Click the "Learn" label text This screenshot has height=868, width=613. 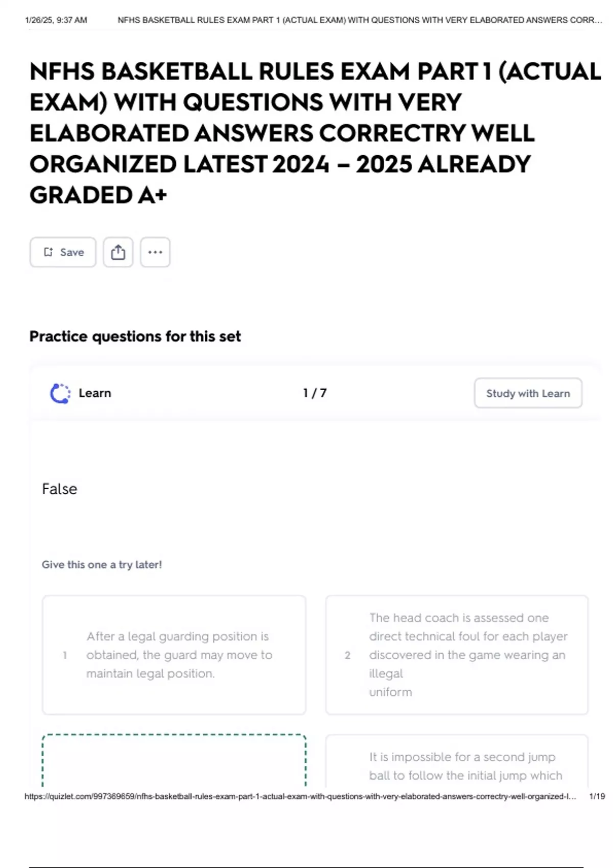pos(95,393)
